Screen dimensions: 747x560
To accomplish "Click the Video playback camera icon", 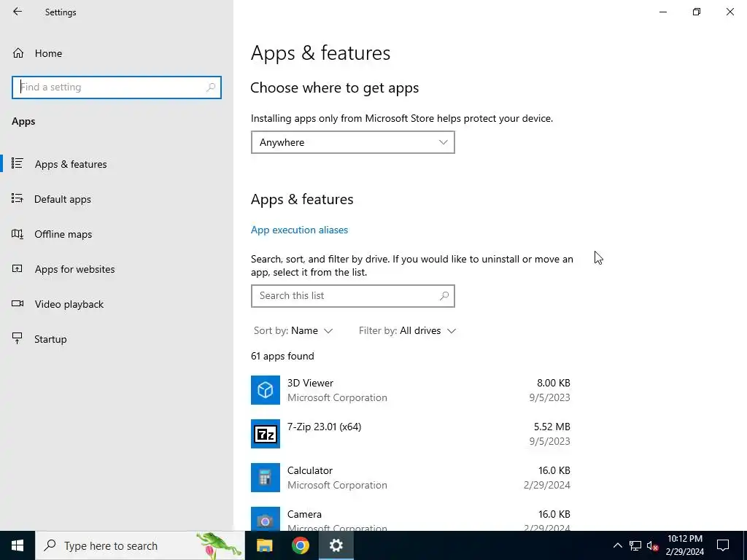I will [18, 303].
